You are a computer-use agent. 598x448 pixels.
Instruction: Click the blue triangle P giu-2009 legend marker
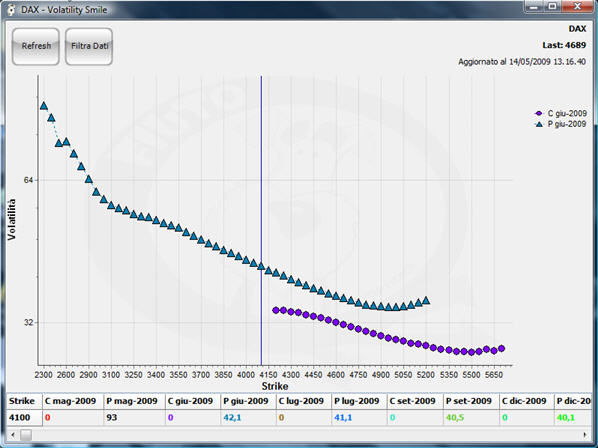pos(539,124)
